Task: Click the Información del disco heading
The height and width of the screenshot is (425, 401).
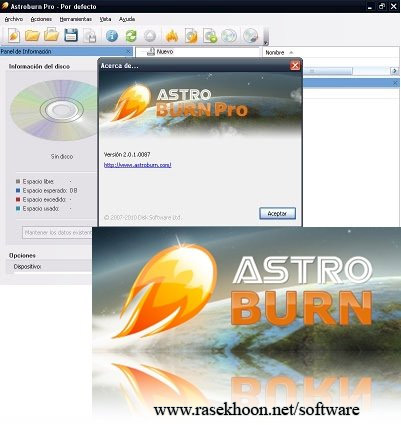Action: pyautogui.click(x=39, y=67)
